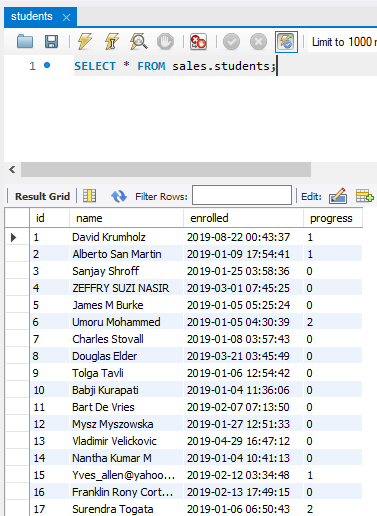Open the Limit to 1000 rows dropdown
The height and width of the screenshot is (516, 377).
tap(343, 42)
